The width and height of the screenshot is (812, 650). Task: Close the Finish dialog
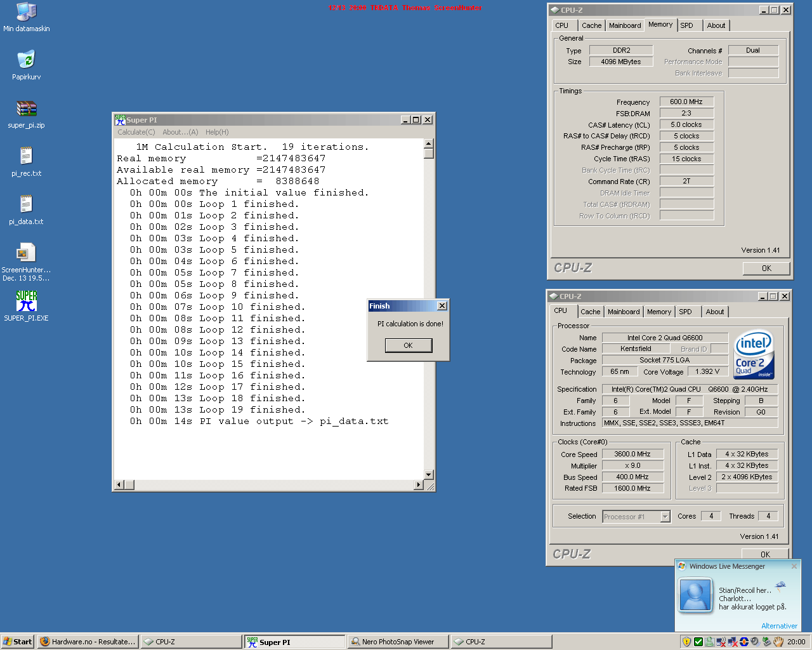(x=442, y=306)
